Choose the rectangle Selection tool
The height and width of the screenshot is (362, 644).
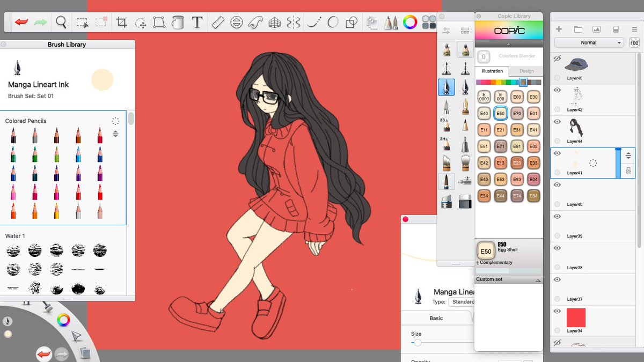pos(82,23)
